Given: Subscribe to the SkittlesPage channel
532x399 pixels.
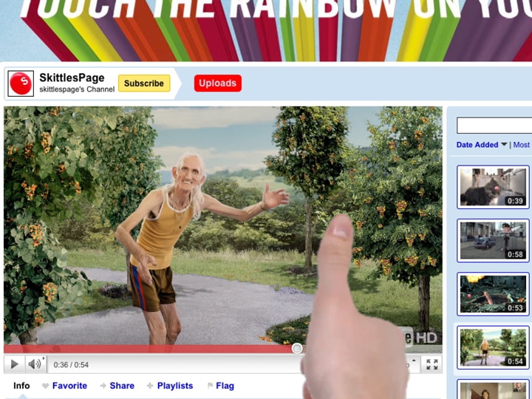Looking at the screenshot, I should [144, 83].
